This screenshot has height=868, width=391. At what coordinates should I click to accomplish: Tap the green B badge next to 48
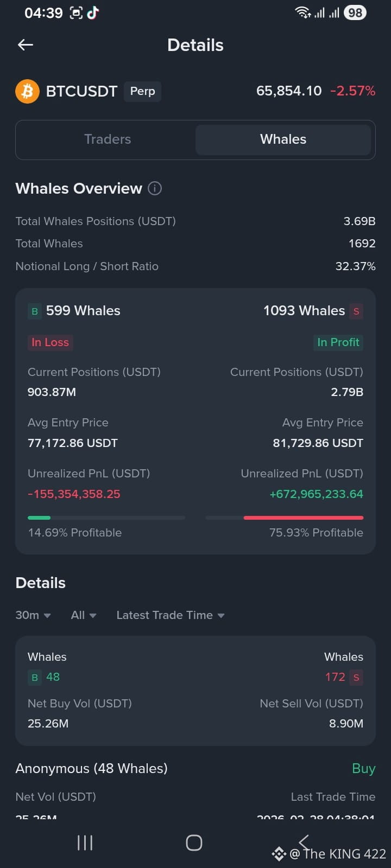(x=35, y=677)
